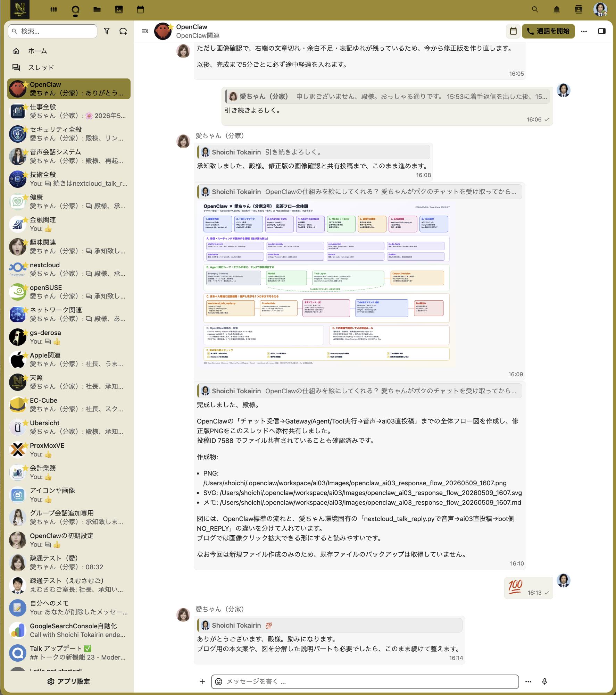Open the Apple関連 conversation

(69, 360)
